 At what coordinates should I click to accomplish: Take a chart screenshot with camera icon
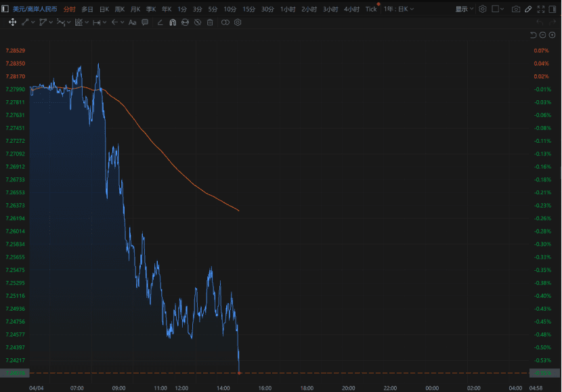point(516,9)
